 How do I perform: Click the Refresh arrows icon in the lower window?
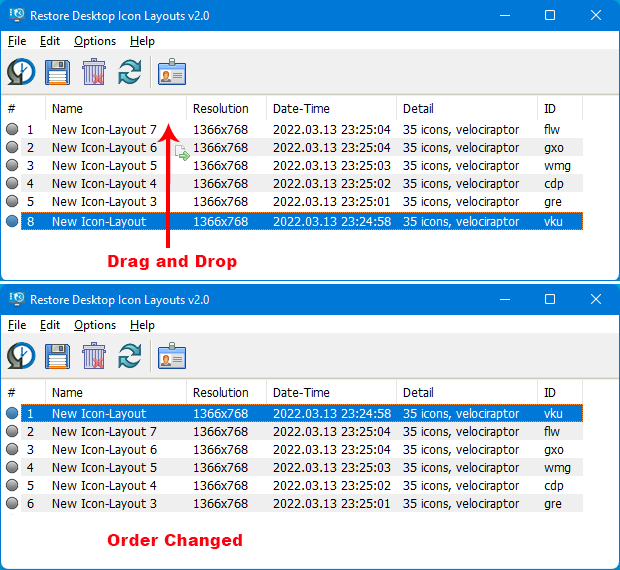pyautogui.click(x=130, y=356)
